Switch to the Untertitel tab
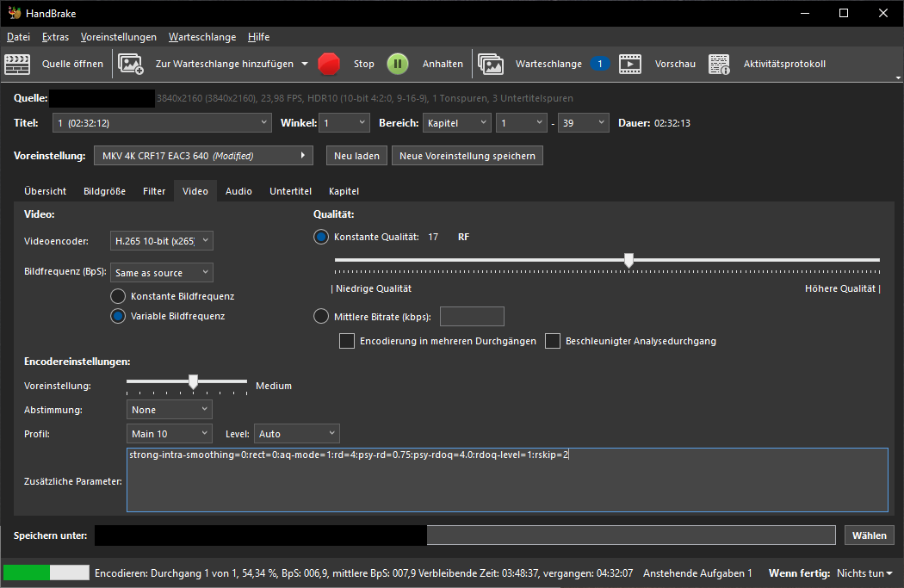This screenshot has width=904, height=588. (291, 191)
